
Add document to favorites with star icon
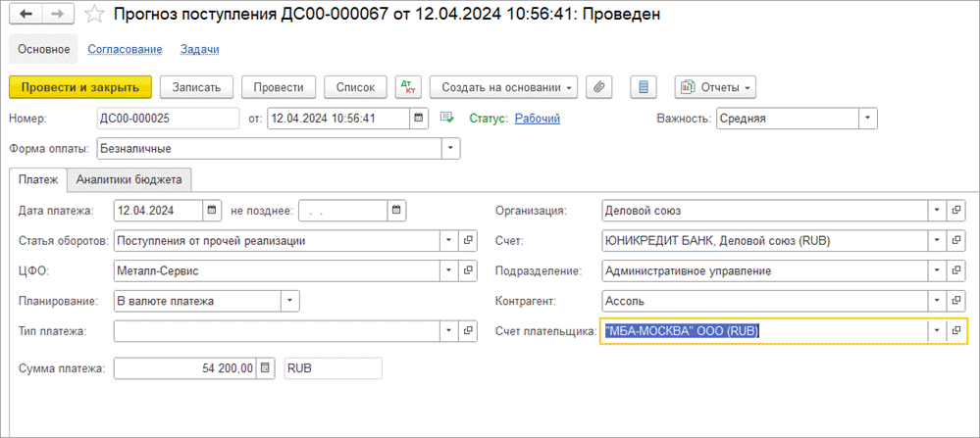pos(93,15)
